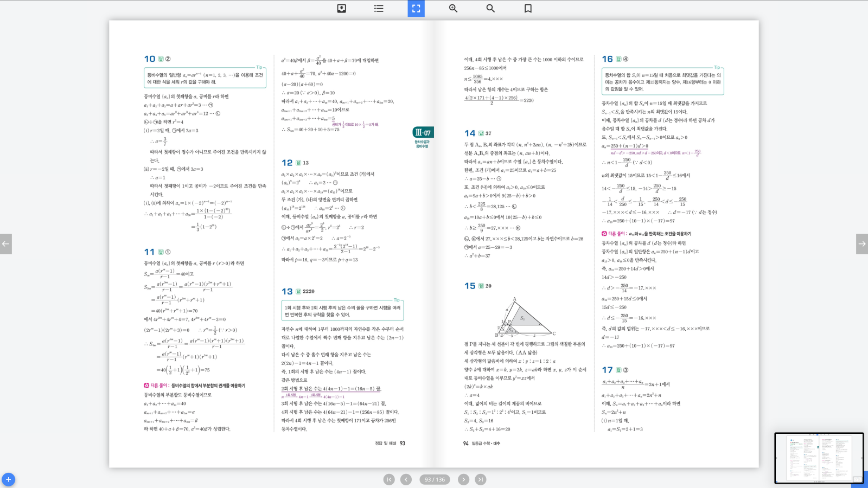The image size is (868, 488).
Task: Go back one page in bottom navigation
Action: [406, 479]
